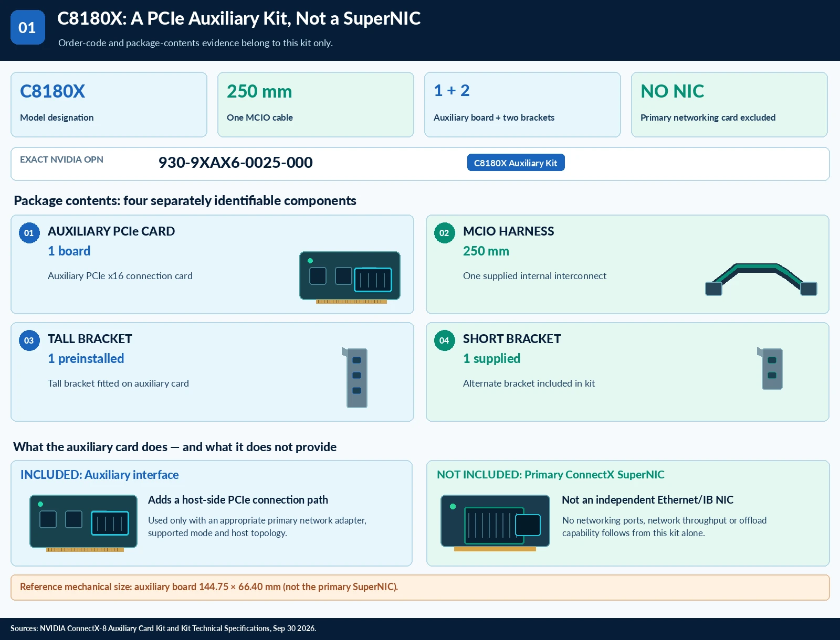Viewport: 840px width, 640px height.
Task: Click the SuperNIC image in NOT INCLUDED panel
Action: click(495, 523)
